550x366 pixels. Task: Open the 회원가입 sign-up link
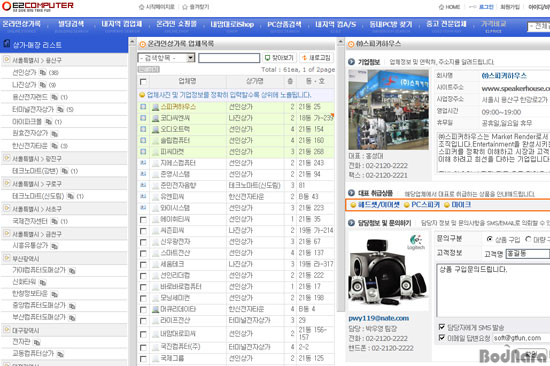510,7
